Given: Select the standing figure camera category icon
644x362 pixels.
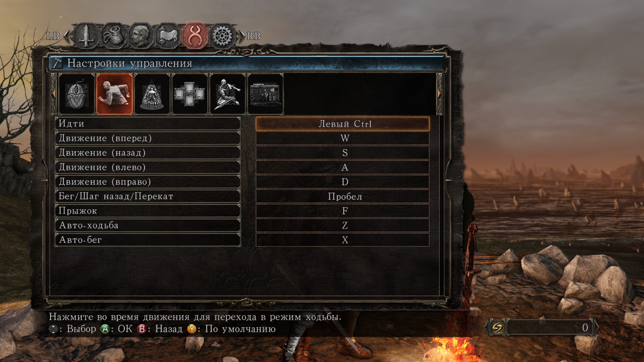Looking at the screenshot, I should tap(152, 95).
